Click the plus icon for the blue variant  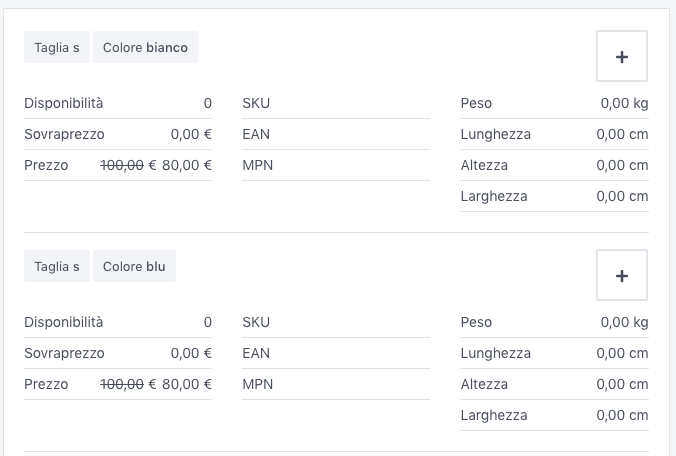tap(621, 275)
